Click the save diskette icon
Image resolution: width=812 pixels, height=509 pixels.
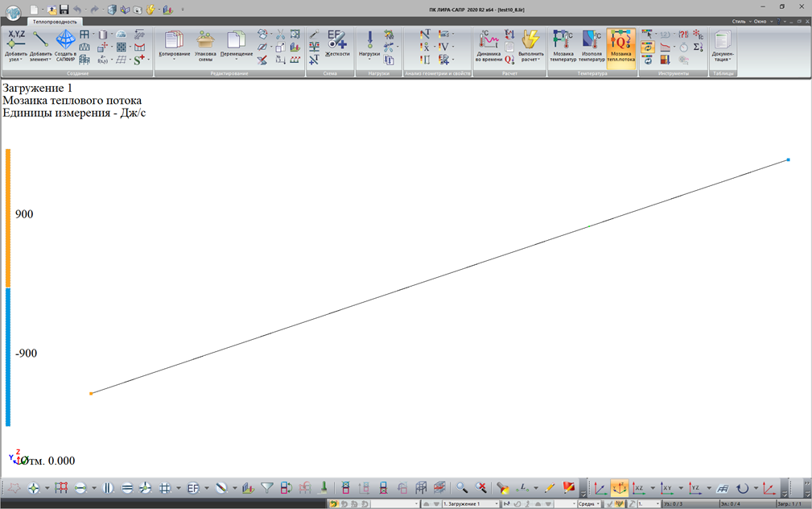pos(64,10)
